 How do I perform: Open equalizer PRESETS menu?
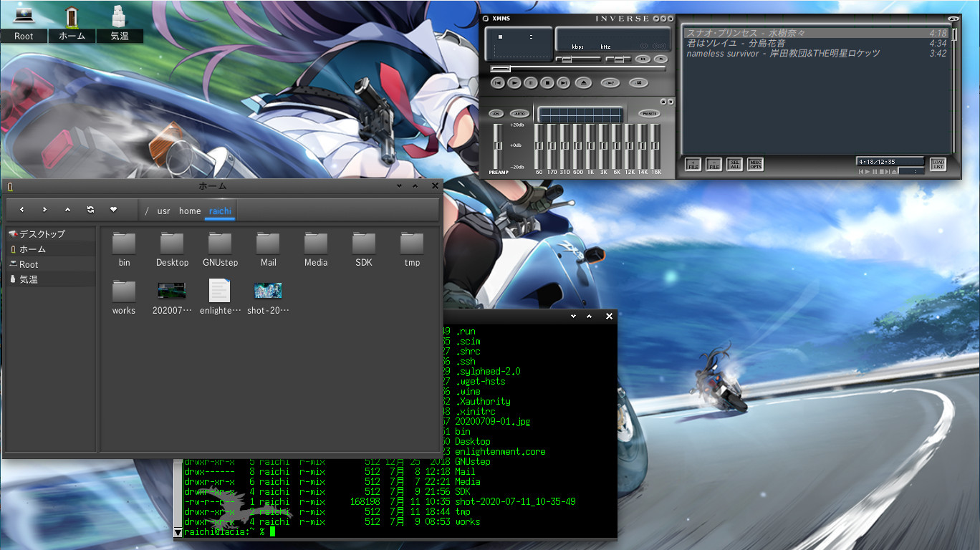[x=650, y=113]
